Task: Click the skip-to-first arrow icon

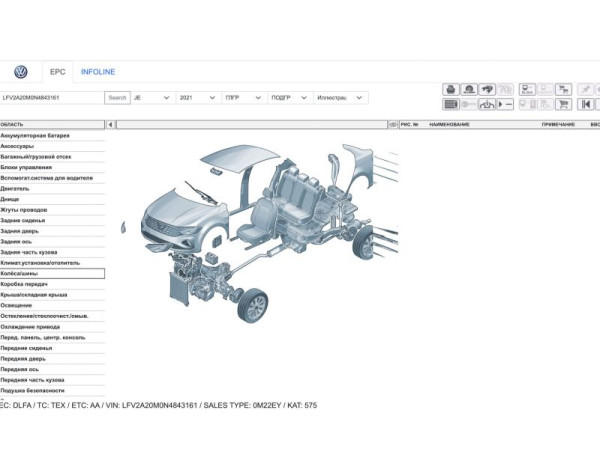Action: tap(586, 104)
